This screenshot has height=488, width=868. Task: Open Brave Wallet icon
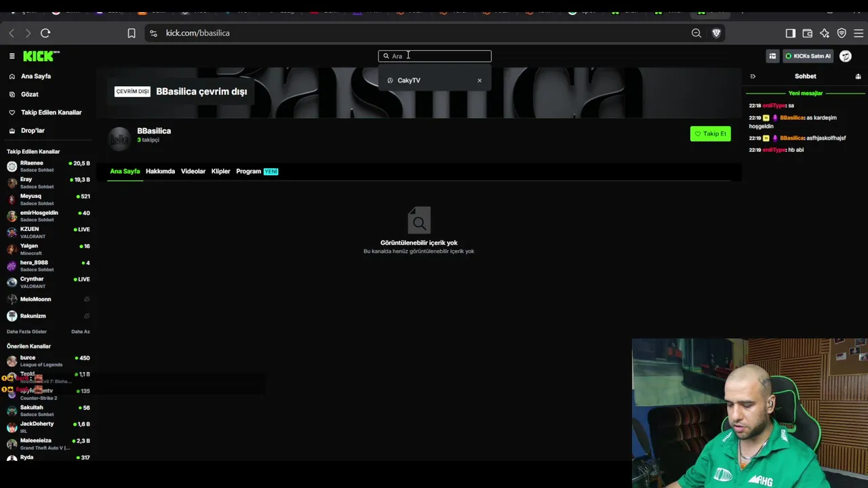808,33
